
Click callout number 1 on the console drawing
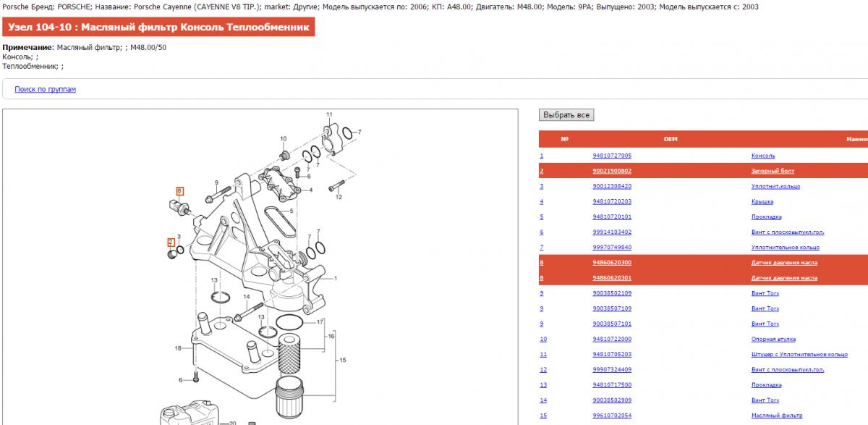coord(336,277)
